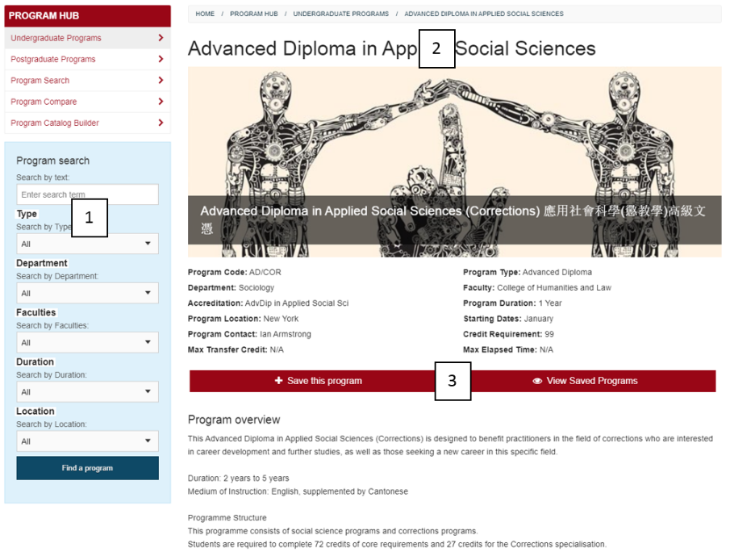Open the Search by Location dropdown
The image size is (730, 560).
(x=87, y=441)
